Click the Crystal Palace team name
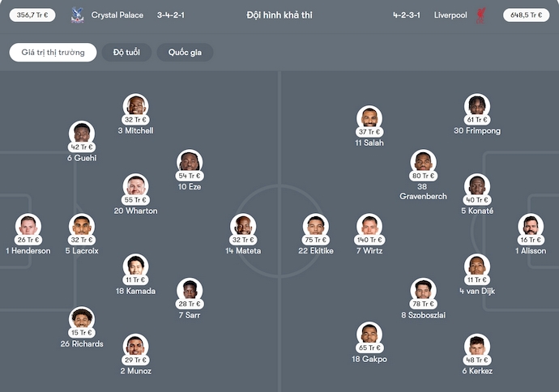Screen dimensions: 559x392 tap(117, 15)
